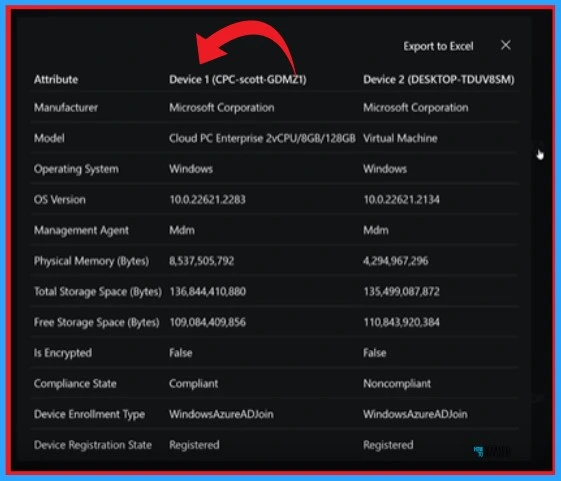The width and height of the screenshot is (561, 481).
Task: Select the Is Encrypted attribute label
Action: (63, 353)
